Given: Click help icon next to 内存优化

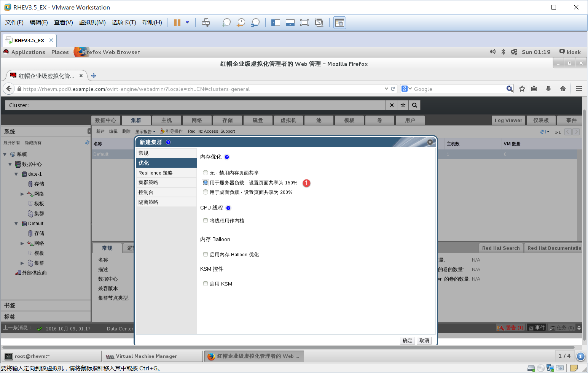Looking at the screenshot, I should click(x=227, y=157).
